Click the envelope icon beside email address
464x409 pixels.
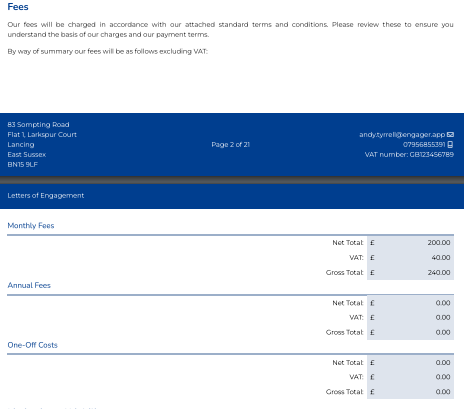click(450, 135)
